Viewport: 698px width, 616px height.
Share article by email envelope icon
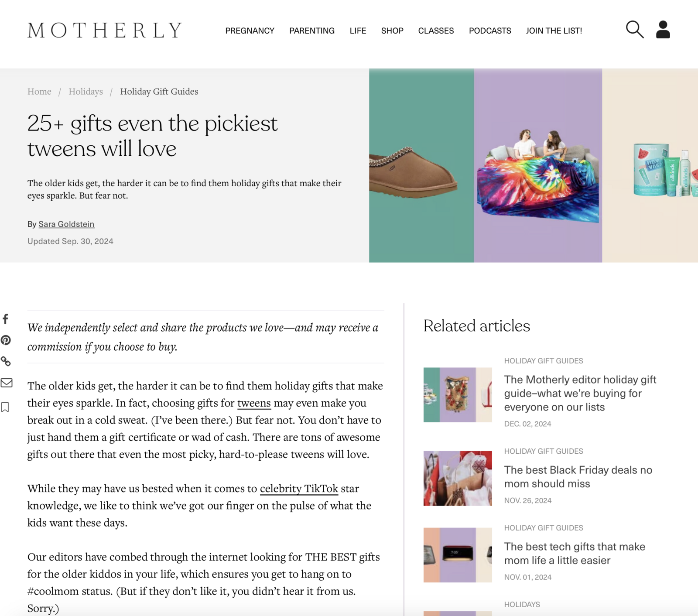click(x=6, y=383)
